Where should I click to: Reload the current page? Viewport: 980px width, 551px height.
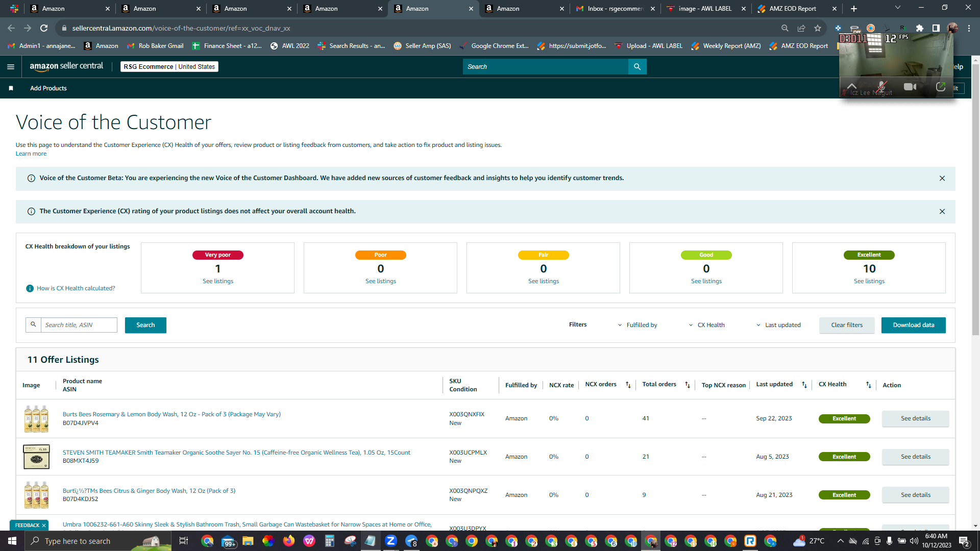click(44, 29)
